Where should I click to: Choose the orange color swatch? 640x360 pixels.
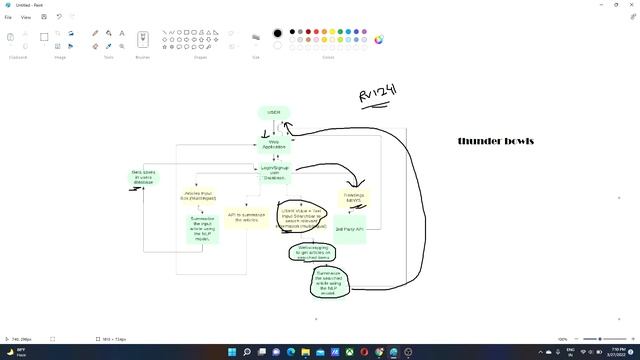point(324,31)
